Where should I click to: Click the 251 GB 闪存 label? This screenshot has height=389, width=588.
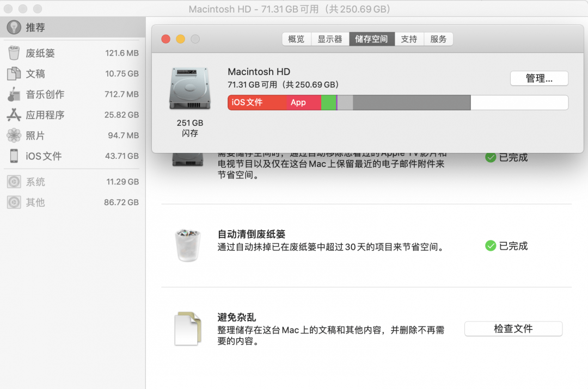pyautogui.click(x=190, y=128)
